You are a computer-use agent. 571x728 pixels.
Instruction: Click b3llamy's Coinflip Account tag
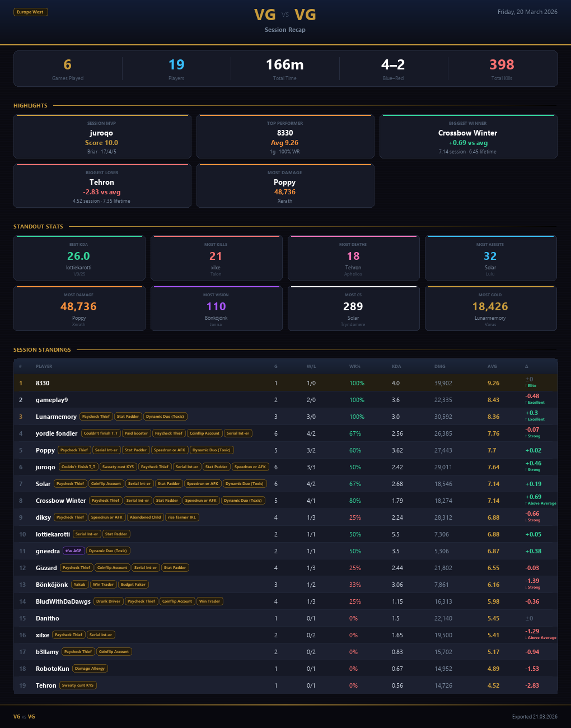click(114, 652)
